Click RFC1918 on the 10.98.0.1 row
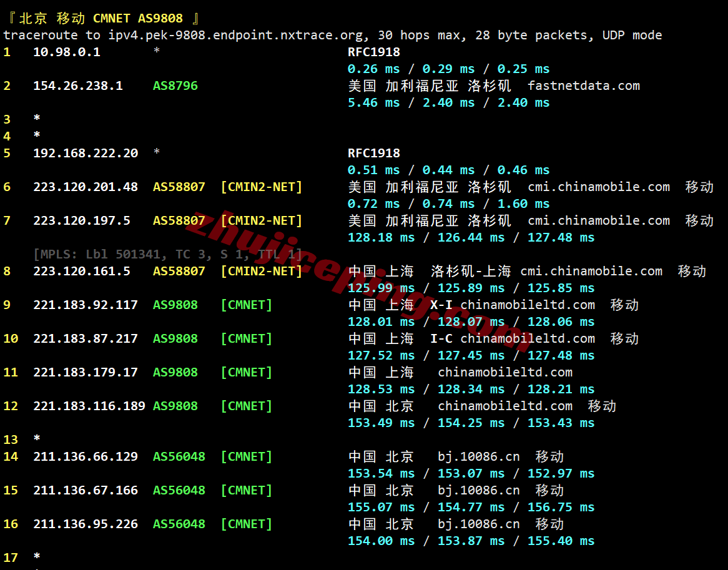The height and width of the screenshot is (570, 728). 374,52
